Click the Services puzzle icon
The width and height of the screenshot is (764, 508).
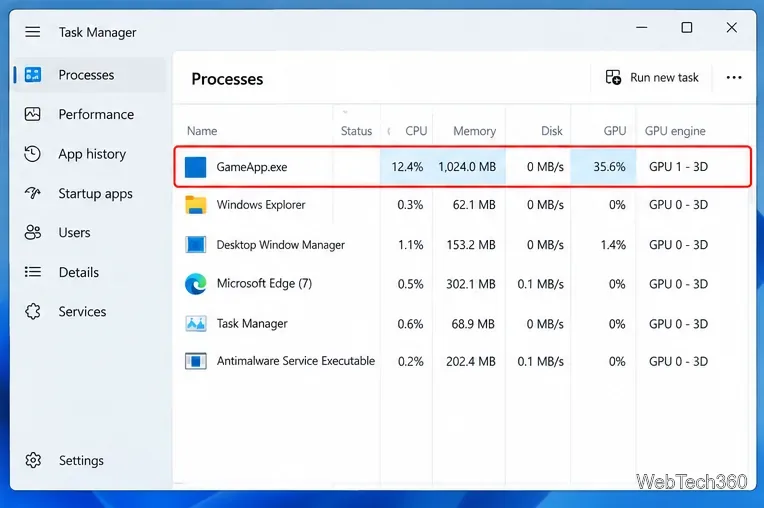point(33,311)
